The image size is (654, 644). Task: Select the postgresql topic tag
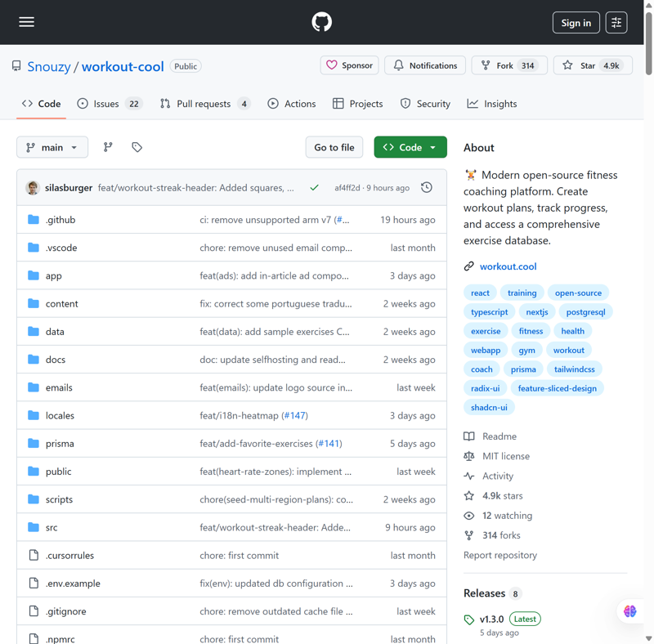point(585,312)
